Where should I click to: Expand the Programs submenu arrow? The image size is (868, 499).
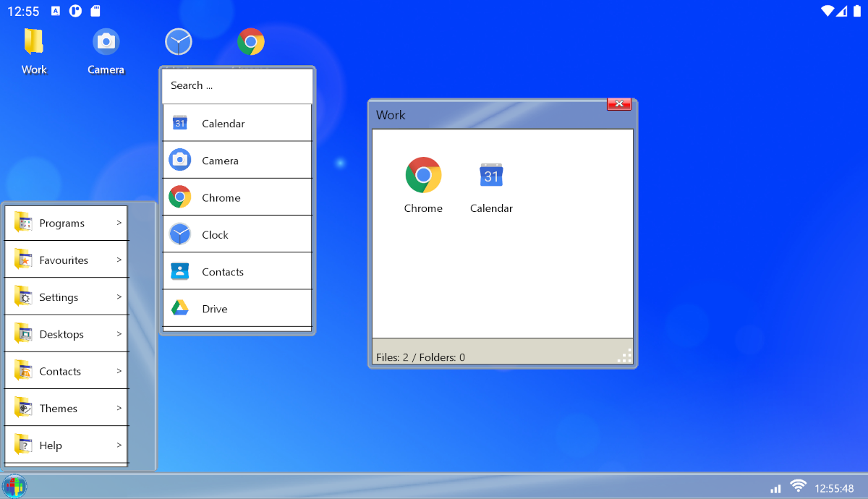(119, 223)
